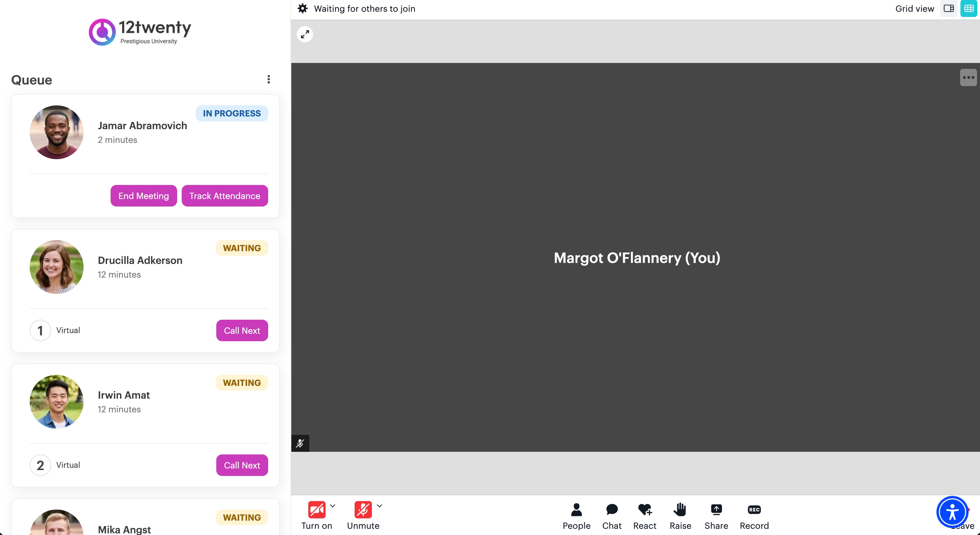The height and width of the screenshot is (535, 980).
Task: Click queue position number 1 badge
Action: click(x=40, y=330)
